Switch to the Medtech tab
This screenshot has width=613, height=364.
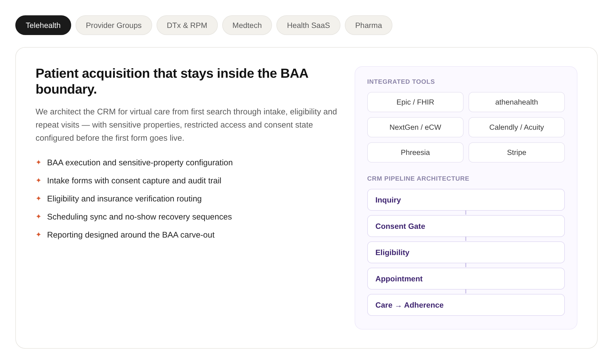pos(247,25)
